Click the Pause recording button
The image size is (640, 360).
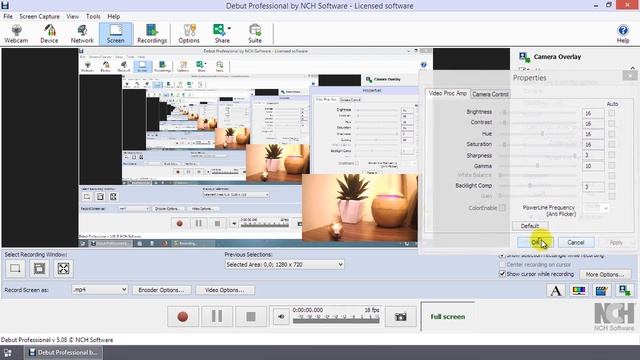pos(217,316)
